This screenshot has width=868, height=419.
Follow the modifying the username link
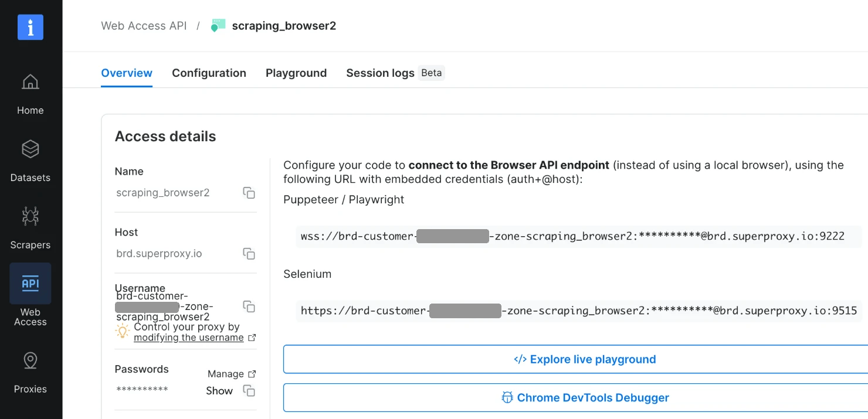[188, 338]
